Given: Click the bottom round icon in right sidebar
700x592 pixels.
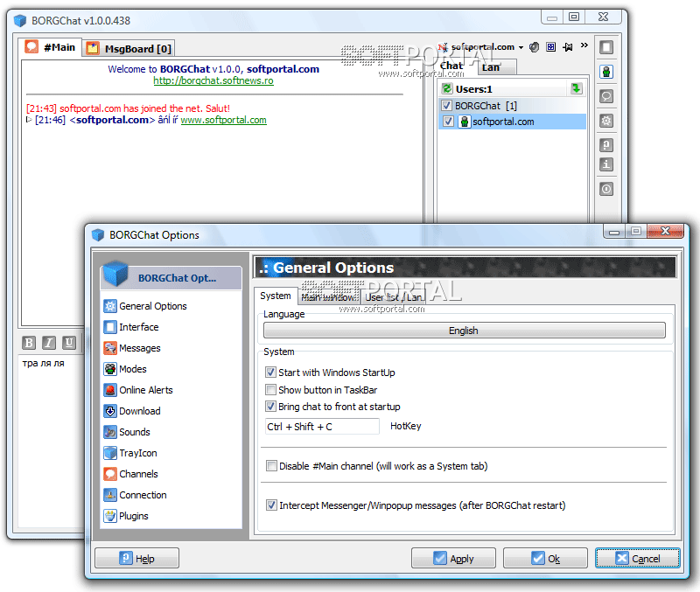Looking at the screenshot, I should coord(606,189).
